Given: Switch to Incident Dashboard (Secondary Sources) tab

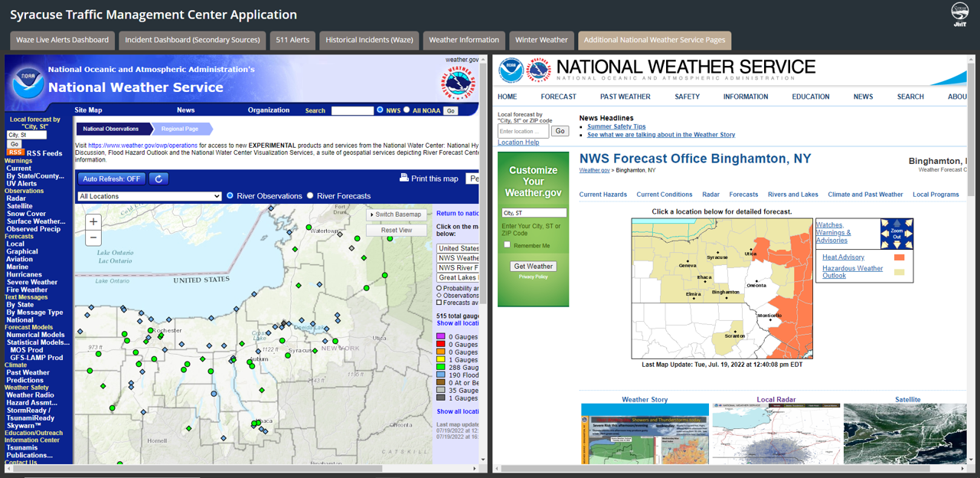Looking at the screenshot, I should pyautogui.click(x=192, y=40).
